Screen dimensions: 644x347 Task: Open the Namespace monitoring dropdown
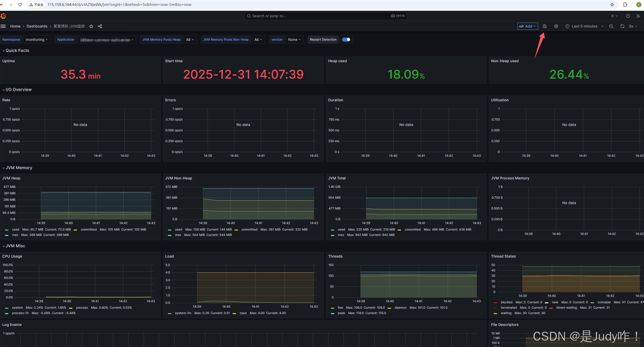point(36,40)
